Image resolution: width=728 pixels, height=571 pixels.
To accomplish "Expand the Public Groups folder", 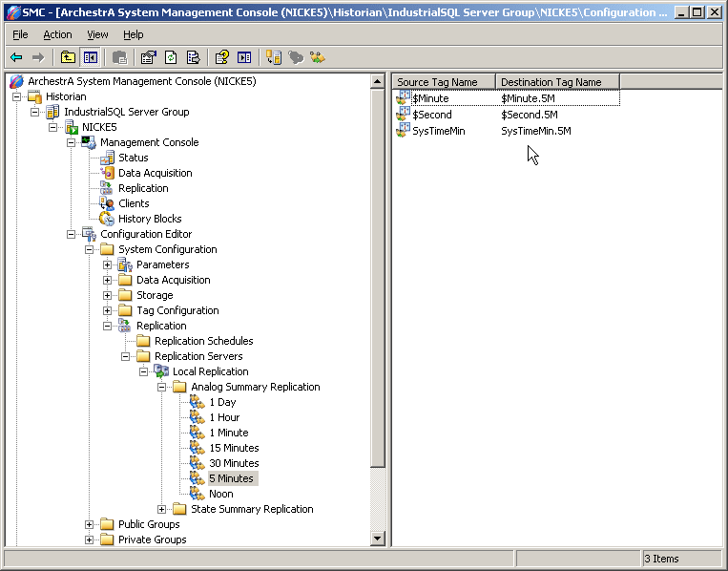I will coord(89,524).
